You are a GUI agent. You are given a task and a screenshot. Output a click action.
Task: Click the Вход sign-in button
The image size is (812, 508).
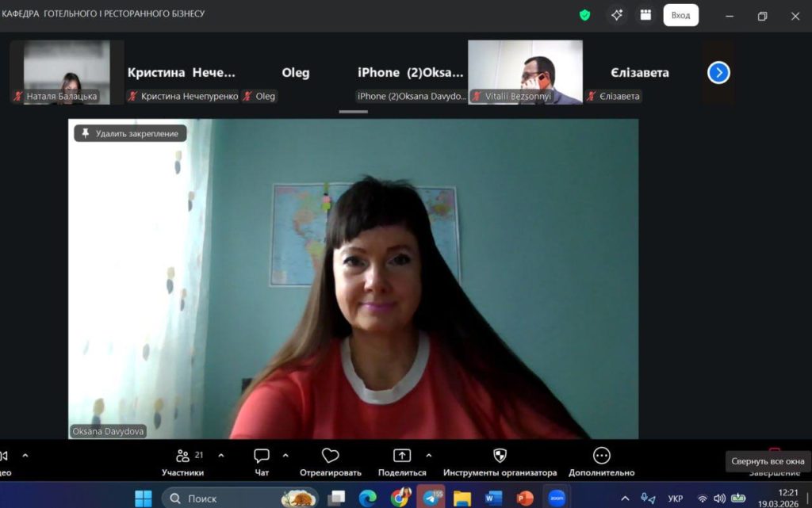(x=680, y=15)
